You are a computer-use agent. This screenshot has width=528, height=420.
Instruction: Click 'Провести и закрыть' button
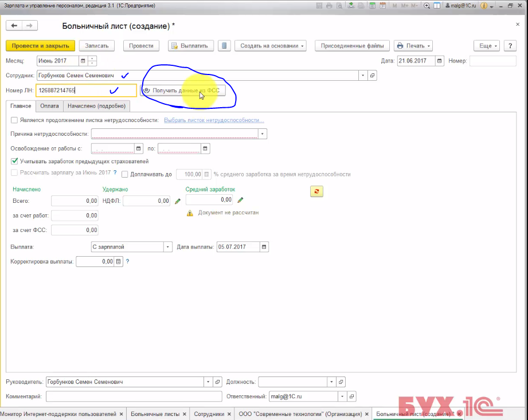coord(40,46)
